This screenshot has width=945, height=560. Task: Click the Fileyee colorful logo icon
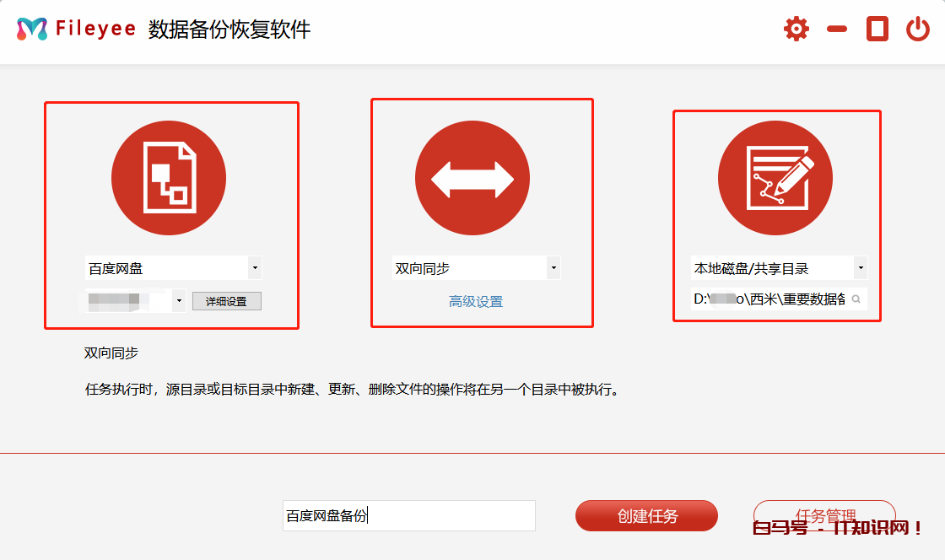(32, 30)
